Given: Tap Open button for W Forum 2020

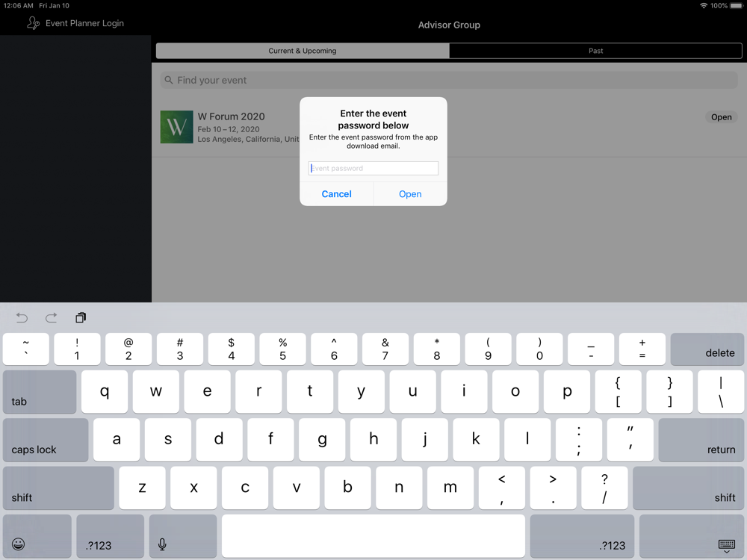Looking at the screenshot, I should pos(722,117).
